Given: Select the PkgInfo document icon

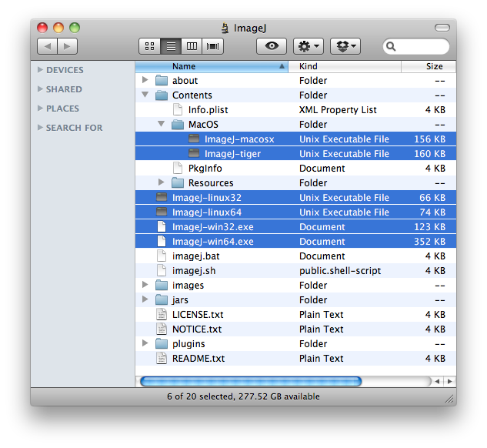Looking at the screenshot, I should coord(178,168).
